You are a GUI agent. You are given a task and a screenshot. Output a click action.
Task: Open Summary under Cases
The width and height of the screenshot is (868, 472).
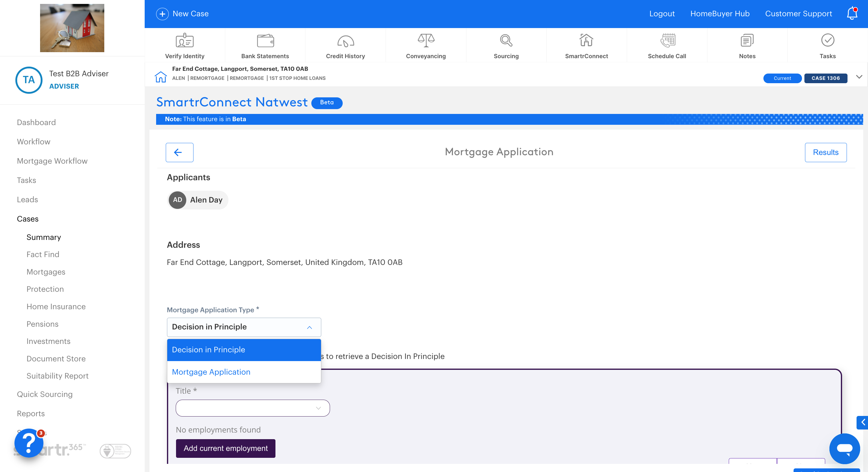tap(44, 237)
